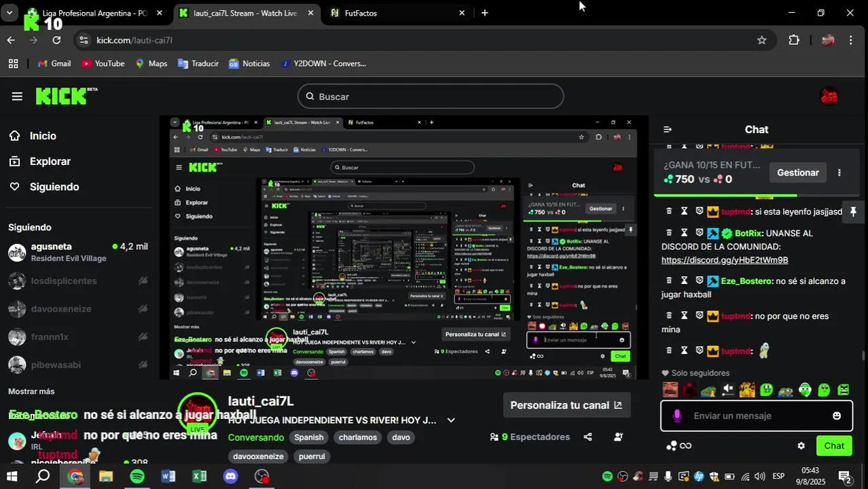Image resolution: width=868 pixels, height=489 pixels.
Task: Select the lauti_cai7L Stream tab
Action: (246, 13)
